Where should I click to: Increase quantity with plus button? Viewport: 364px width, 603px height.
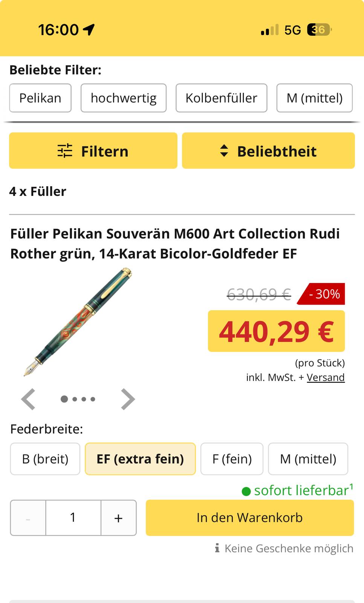pos(118,518)
